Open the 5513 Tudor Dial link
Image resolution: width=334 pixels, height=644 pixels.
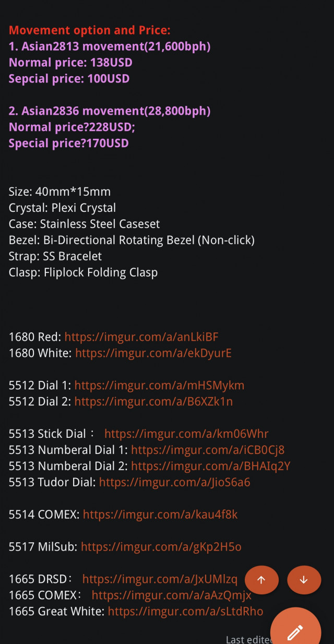[x=174, y=482]
